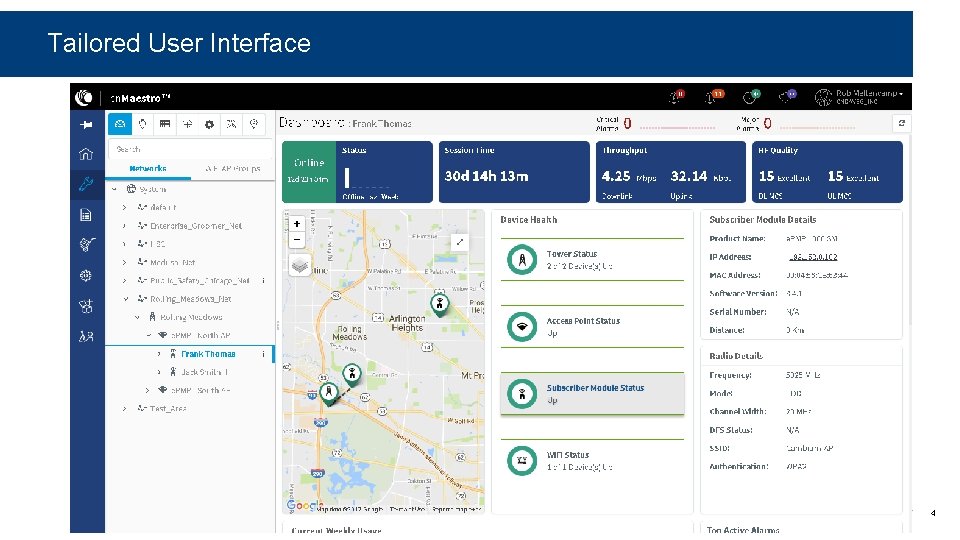960x540 pixels.
Task: Open the header icon with green badge
Action: click(x=751, y=96)
